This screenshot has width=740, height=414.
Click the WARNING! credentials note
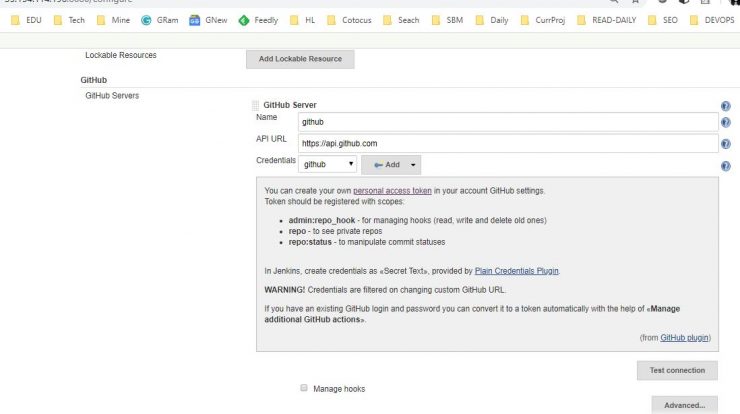click(x=385, y=290)
